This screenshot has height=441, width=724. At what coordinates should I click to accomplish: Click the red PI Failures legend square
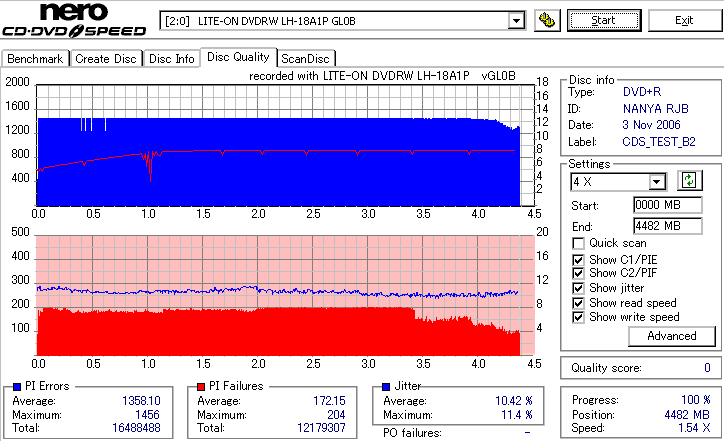[201, 387]
